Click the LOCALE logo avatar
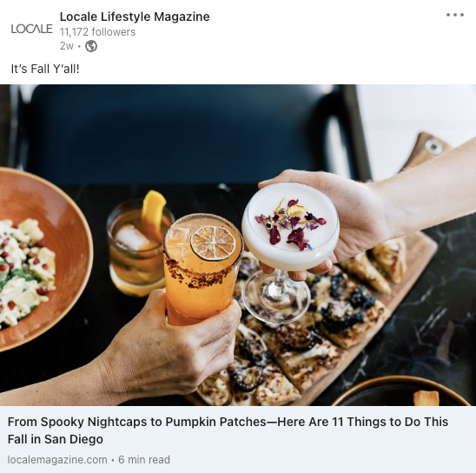This screenshot has height=473, width=476. (x=31, y=30)
